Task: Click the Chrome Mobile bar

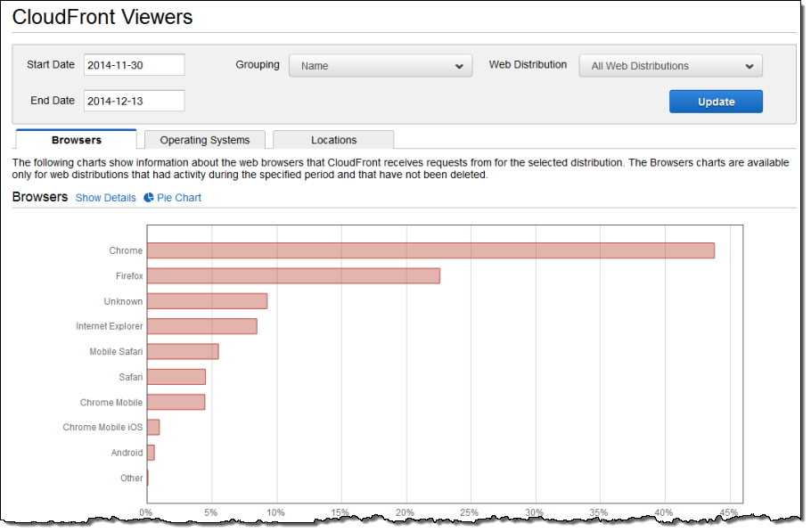Action: tap(176, 402)
